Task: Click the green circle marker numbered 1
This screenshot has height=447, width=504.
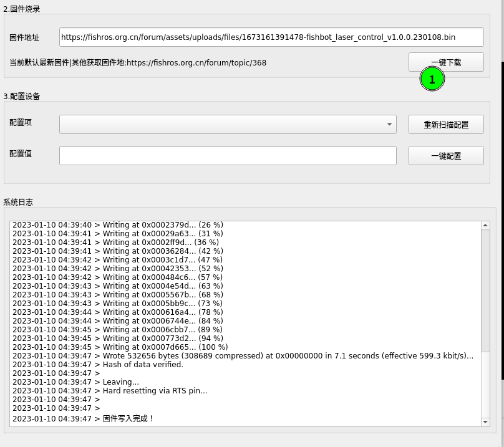Action: click(x=432, y=79)
